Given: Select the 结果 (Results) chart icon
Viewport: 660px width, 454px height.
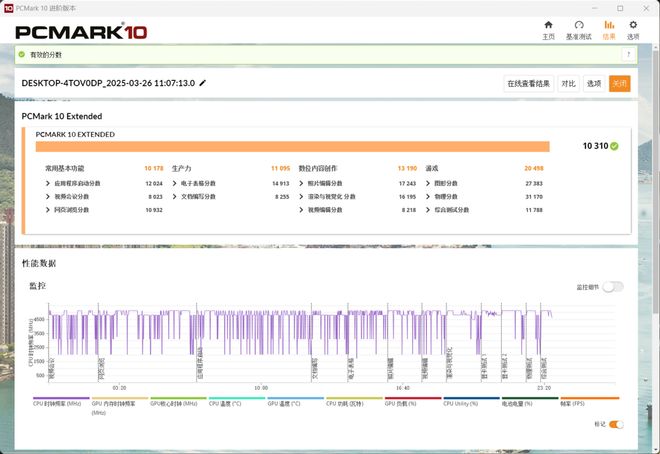Looking at the screenshot, I should pos(609,29).
